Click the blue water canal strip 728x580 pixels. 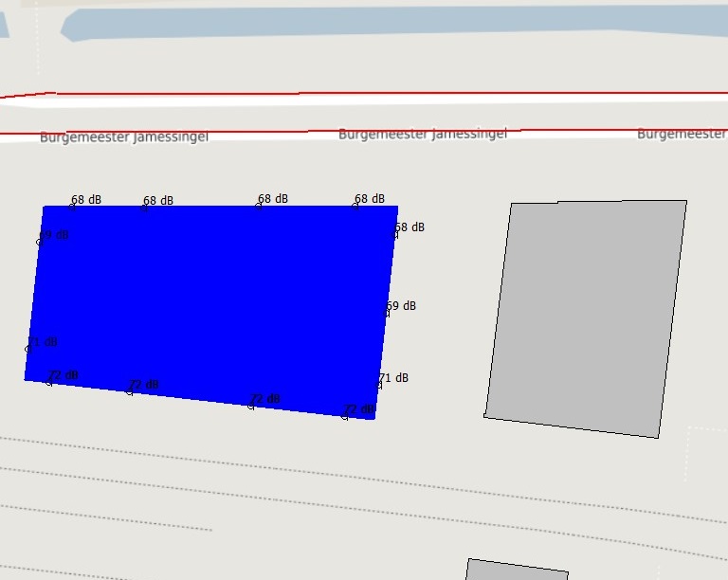[394, 23]
